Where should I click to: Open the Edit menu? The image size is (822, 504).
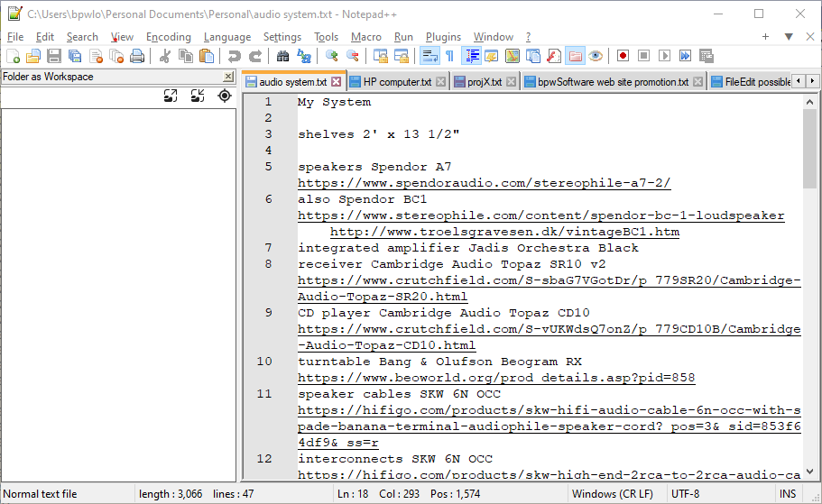coord(44,37)
